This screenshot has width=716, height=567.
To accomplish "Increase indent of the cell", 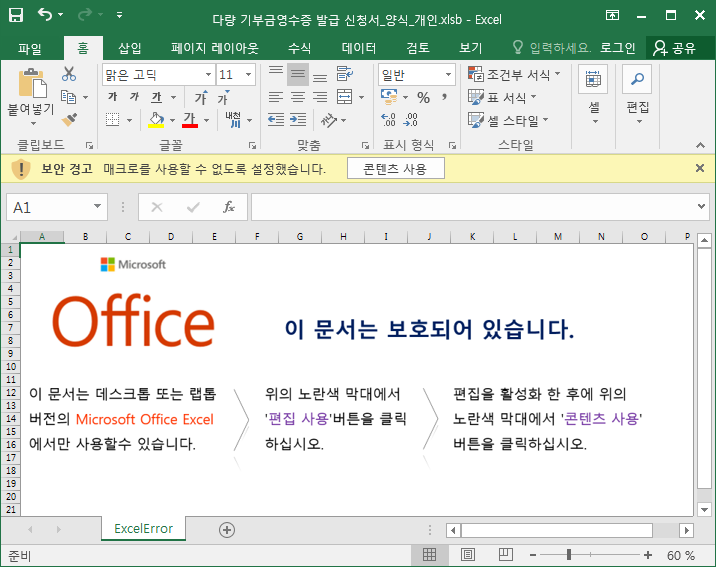I will coord(298,120).
